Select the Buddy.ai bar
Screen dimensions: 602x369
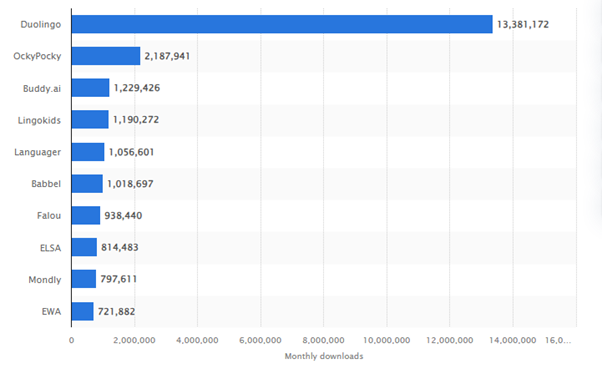[91, 88]
